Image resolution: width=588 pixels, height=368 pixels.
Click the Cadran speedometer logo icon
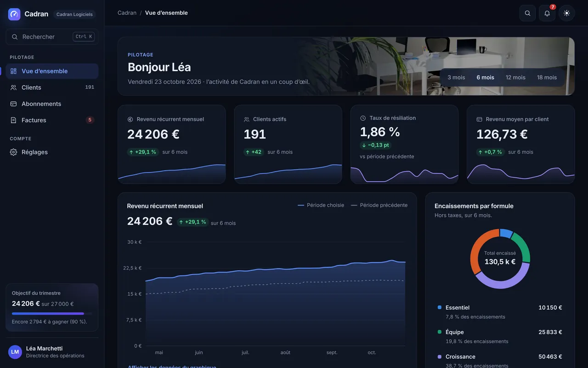14,14
